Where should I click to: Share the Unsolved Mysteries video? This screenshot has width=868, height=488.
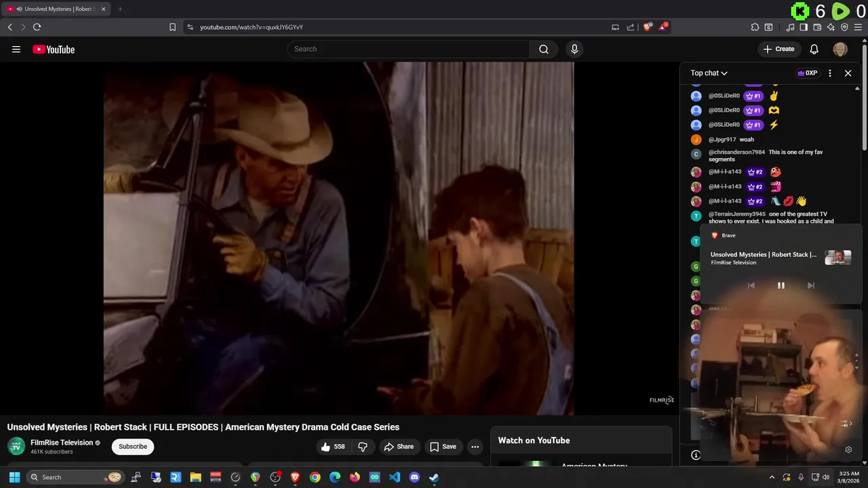coord(399,447)
